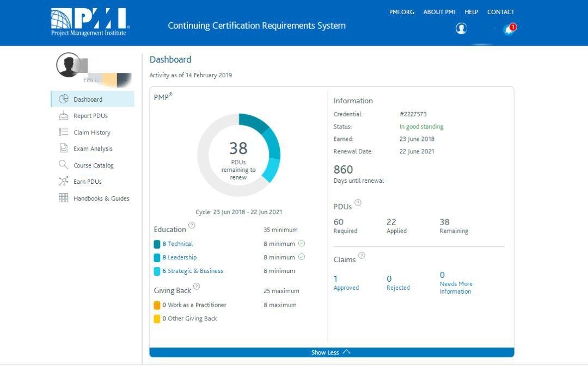This screenshot has width=588, height=366.
Task: Click the Claim History list icon
Action: point(64,132)
